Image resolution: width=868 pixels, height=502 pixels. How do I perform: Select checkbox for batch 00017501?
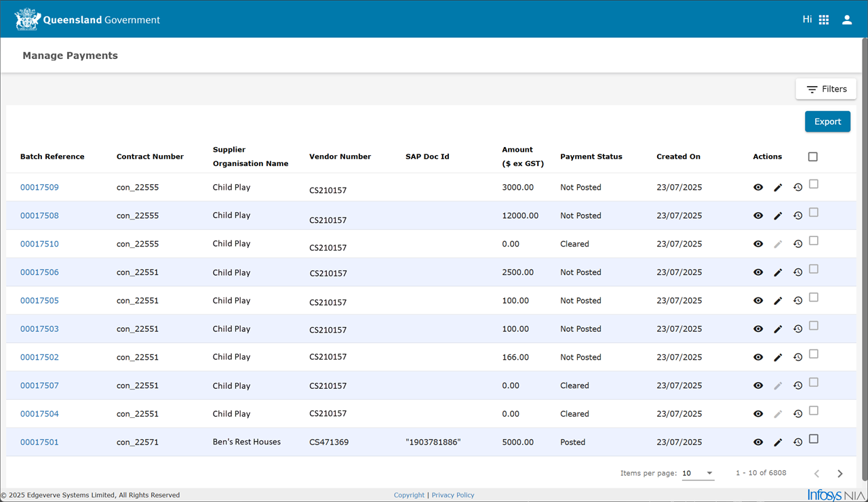tap(814, 439)
